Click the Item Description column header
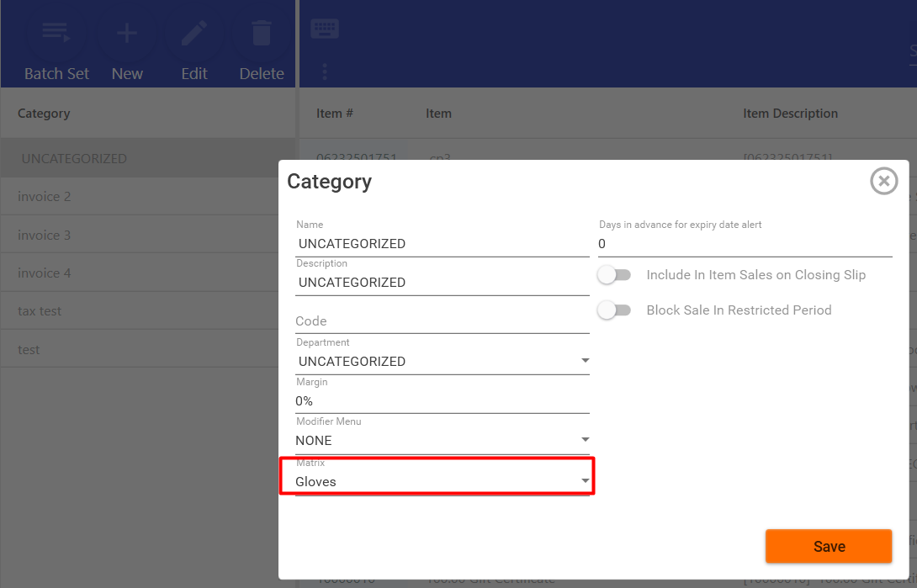Image resolution: width=917 pixels, height=588 pixels. tap(790, 114)
